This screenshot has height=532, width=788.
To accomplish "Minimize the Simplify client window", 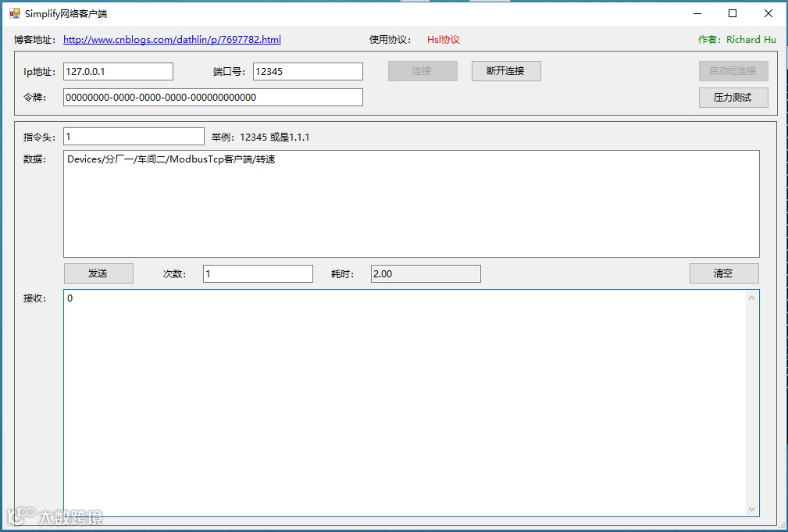I will pos(697,13).
